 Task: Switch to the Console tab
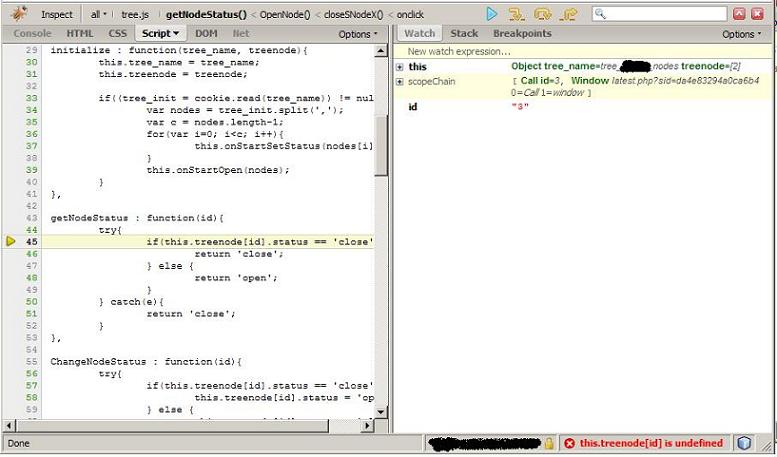click(32, 34)
